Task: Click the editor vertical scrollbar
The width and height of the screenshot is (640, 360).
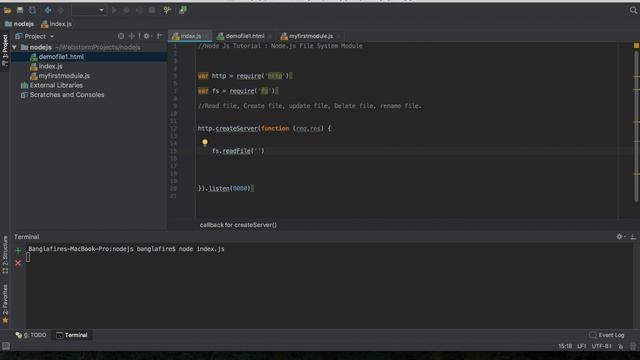Action: tap(636, 127)
